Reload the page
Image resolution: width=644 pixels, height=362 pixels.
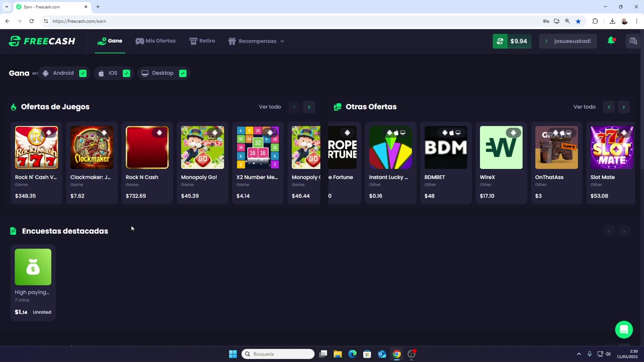tap(31, 21)
